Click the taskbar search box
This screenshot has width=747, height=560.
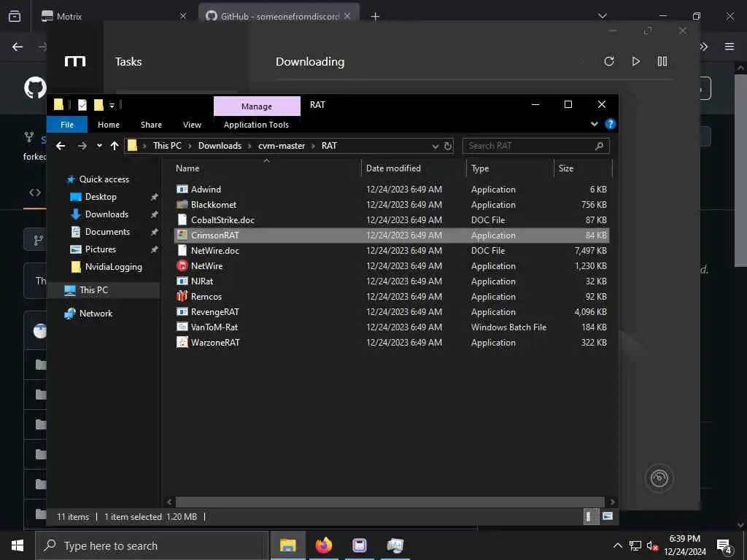coord(152,545)
